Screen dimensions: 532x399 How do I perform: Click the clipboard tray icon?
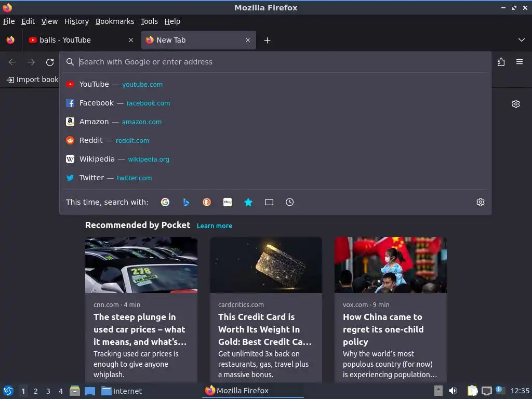tap(472, 391)
